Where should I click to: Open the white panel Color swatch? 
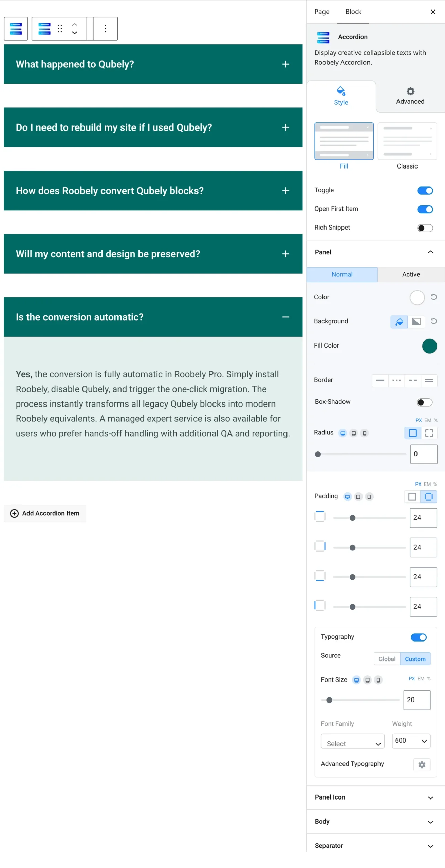coord(417,298)
